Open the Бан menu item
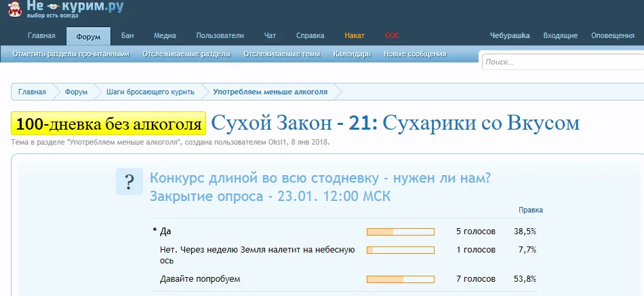 (x=127, y=35)
